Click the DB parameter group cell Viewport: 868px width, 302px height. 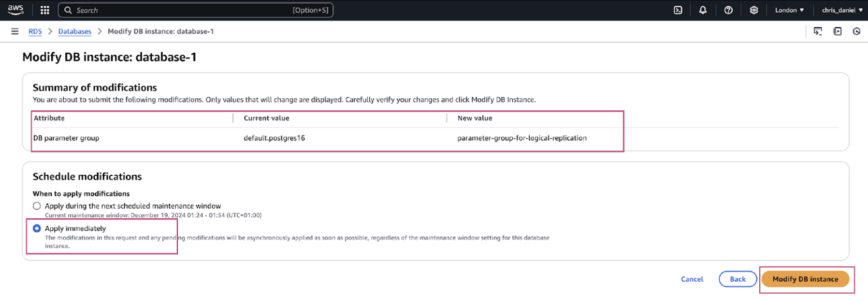(66, 138)
